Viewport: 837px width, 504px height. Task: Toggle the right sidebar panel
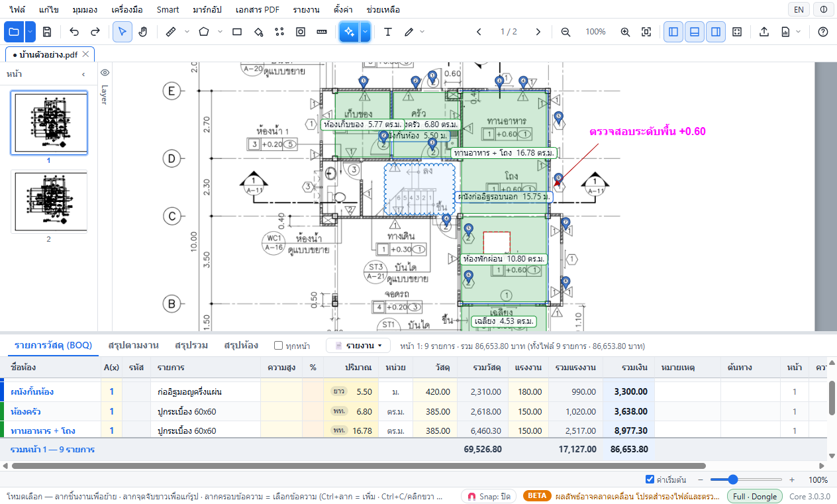tap(716, 32)
